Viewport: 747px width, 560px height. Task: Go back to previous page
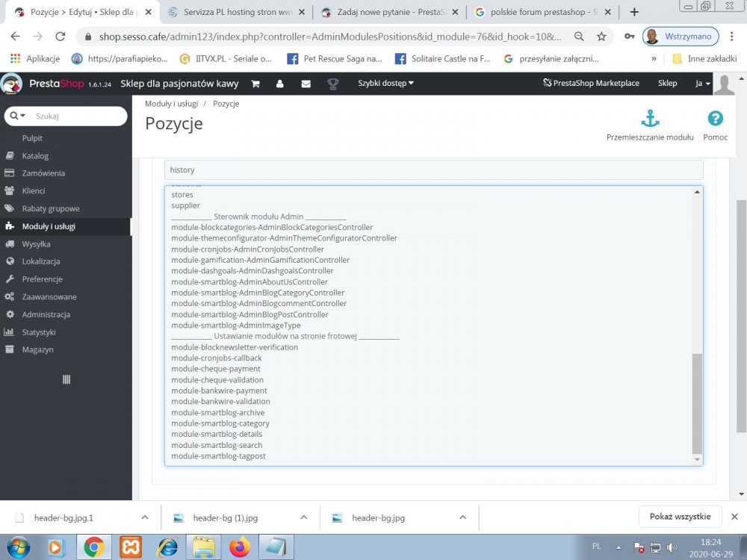[x=15, y=36]
